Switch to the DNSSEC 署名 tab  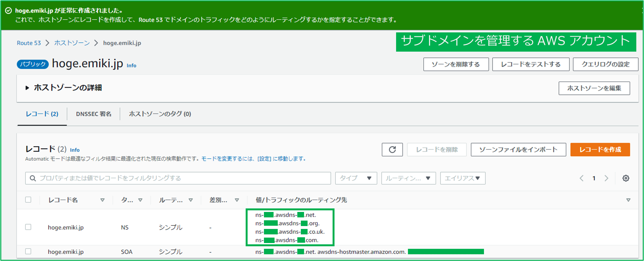[94, 114]
